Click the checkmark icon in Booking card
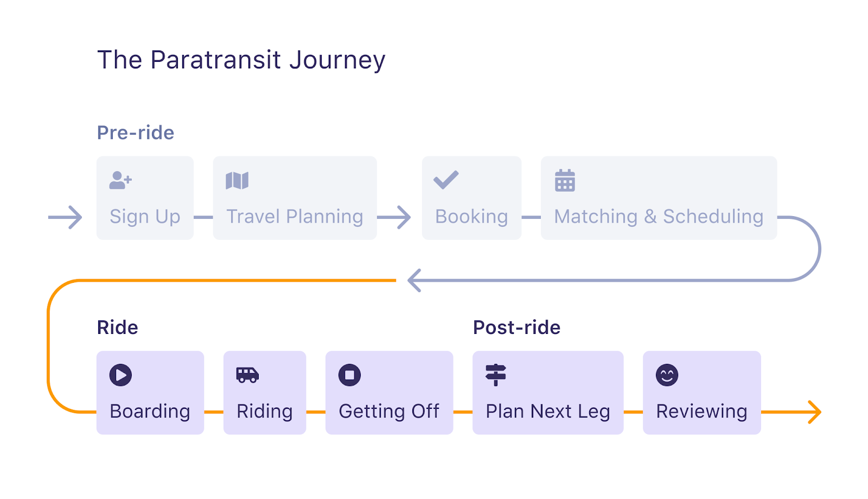 tap(446, 180)
